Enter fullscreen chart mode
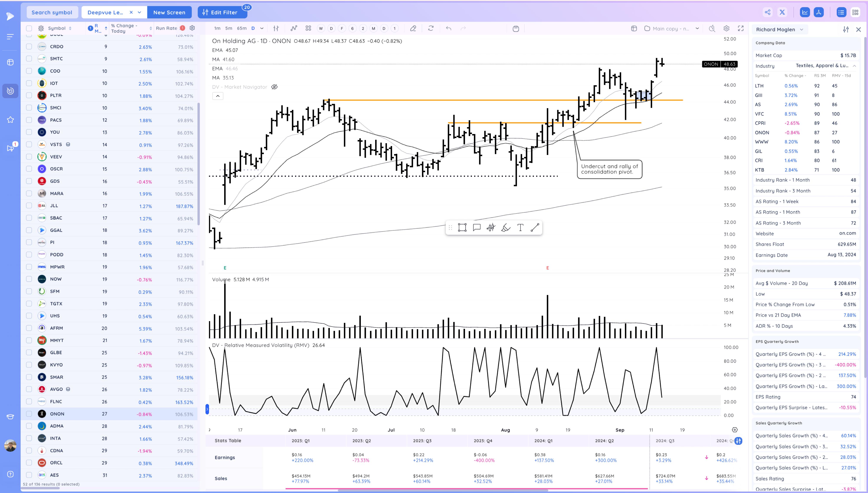 (x=741, y=28)
